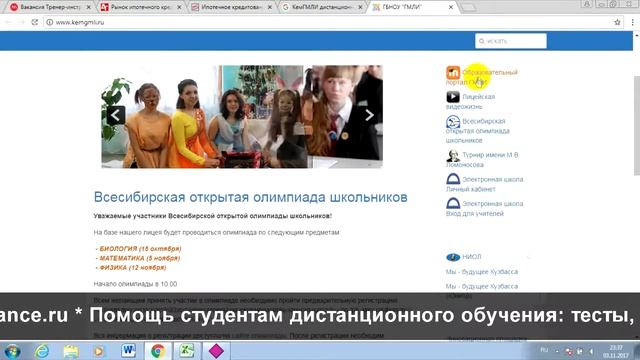Click the carousel photo of girls in costumes
Screen dimensions: 640x360
[x=242, y=117]
